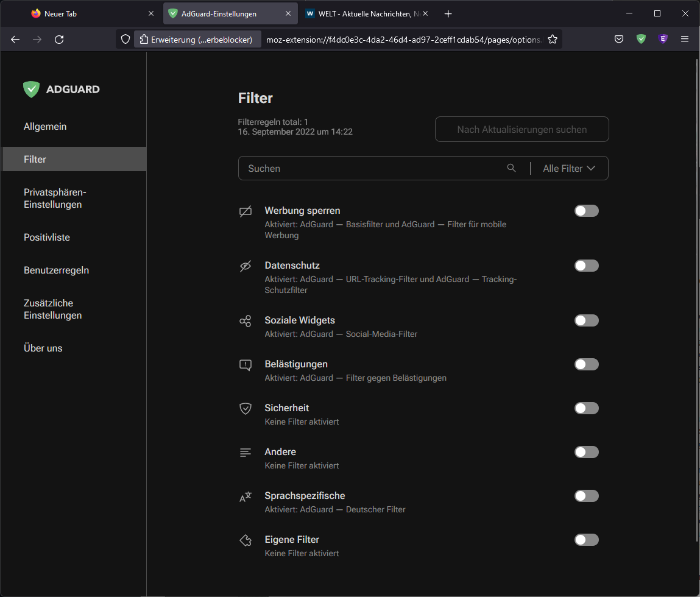Open the extensions permissions badge in address bar
The height and width of the screenshot is (597, 700).
(197, 39)
